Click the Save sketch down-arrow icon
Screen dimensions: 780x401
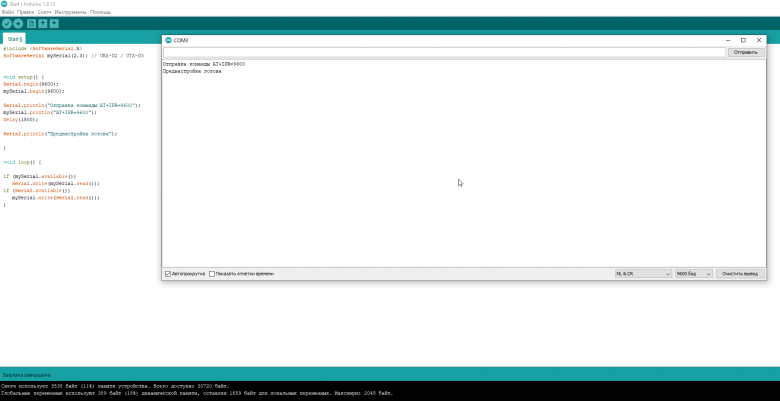click(x=53, y=22)
